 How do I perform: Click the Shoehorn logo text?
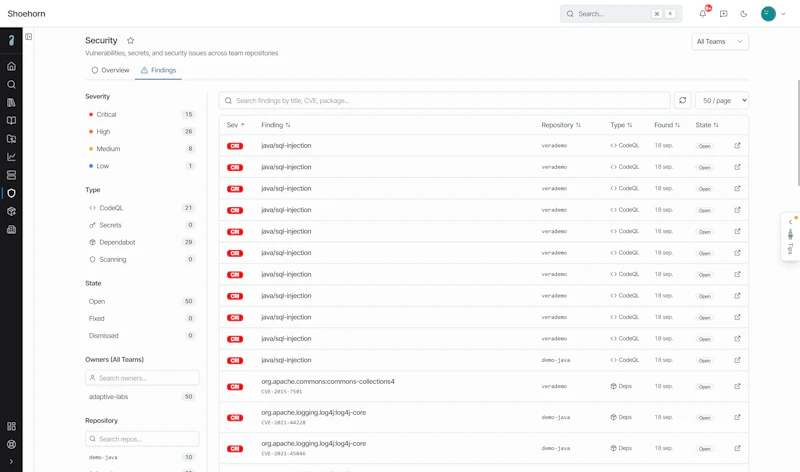[x=27, y=14]
